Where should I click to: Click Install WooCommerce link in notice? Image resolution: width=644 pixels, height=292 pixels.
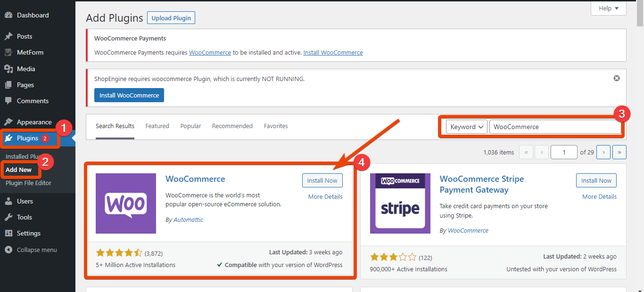[333, 52]
